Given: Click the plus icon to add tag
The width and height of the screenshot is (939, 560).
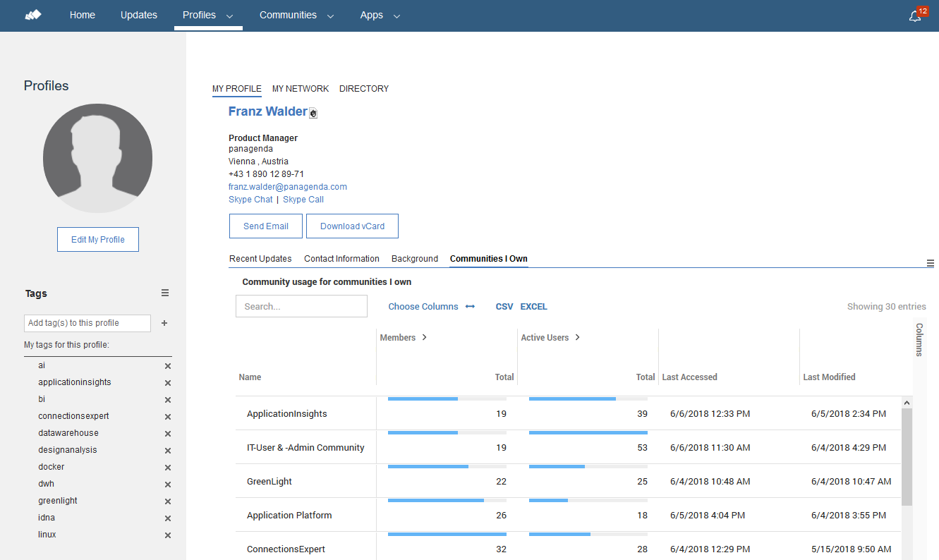Looking at the screenshot, I should coord(164,323).
